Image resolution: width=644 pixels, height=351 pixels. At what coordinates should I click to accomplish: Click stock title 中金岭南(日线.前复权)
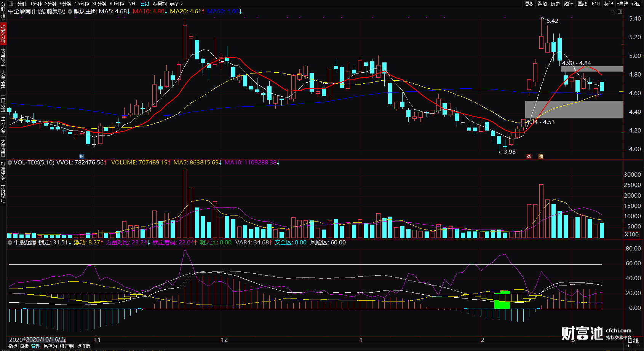pos(37,11)
